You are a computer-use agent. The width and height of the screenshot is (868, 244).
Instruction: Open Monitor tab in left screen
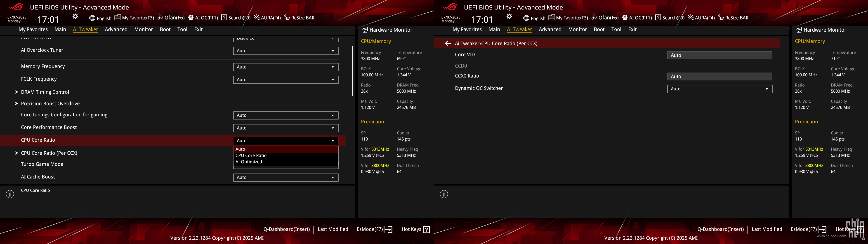tap(144, 30)
